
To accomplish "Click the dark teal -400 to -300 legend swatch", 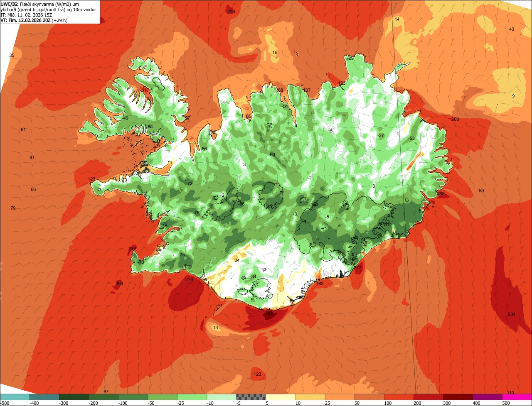I will pos(44,397).
